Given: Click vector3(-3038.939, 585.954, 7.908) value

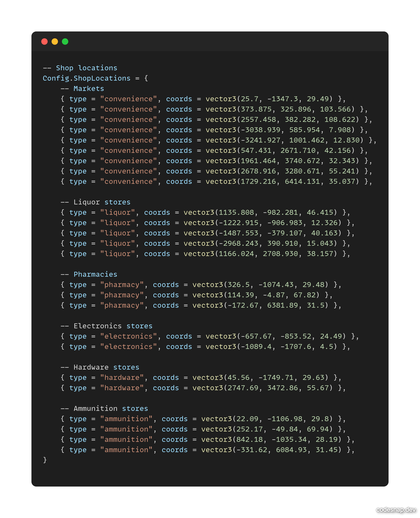Looking at the screenshot, I should click(280, 130).
